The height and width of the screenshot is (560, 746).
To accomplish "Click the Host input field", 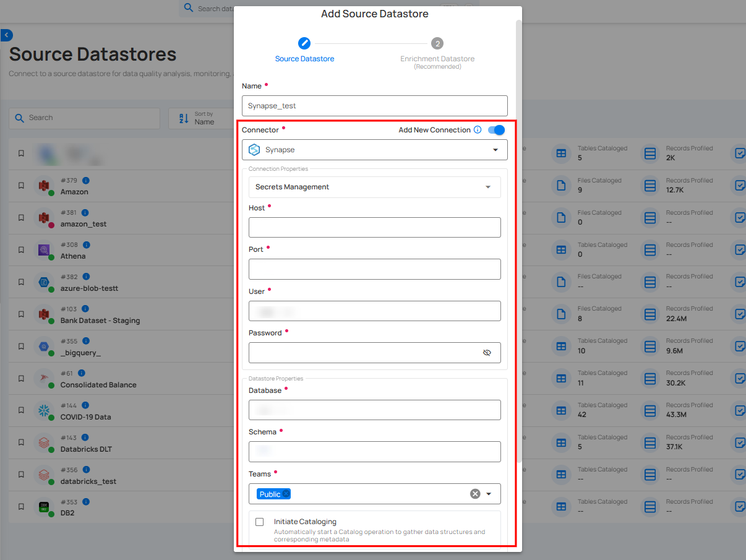I will 374,228.
